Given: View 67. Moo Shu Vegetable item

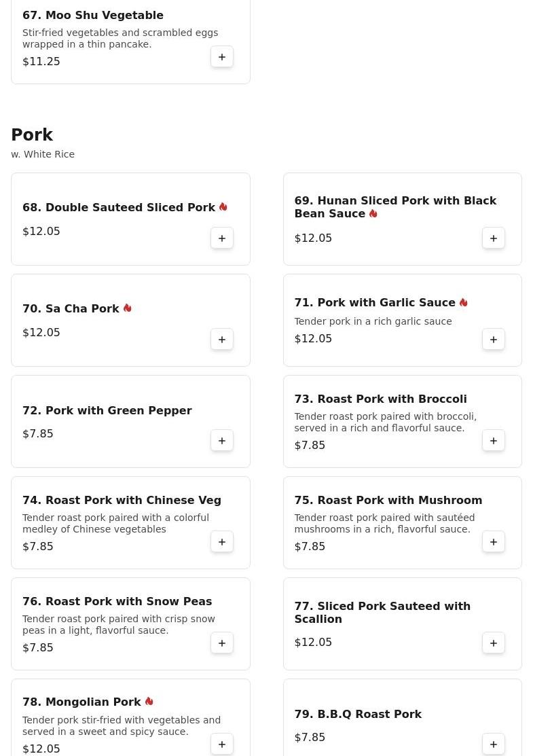Looking at the screenshot, I should 93,16.
